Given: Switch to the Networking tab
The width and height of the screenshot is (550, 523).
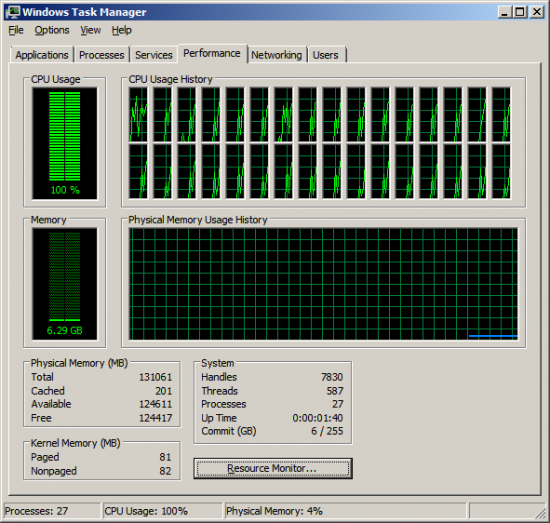Looking at the screenshot, I should pyautogui.click(x=276, y=55).
